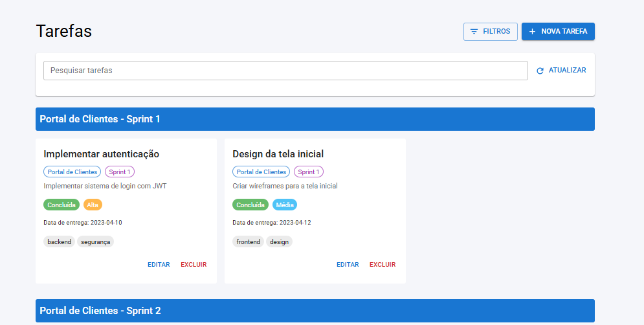
Task: Open the Filtros panel
Action: tap(490, 32)
